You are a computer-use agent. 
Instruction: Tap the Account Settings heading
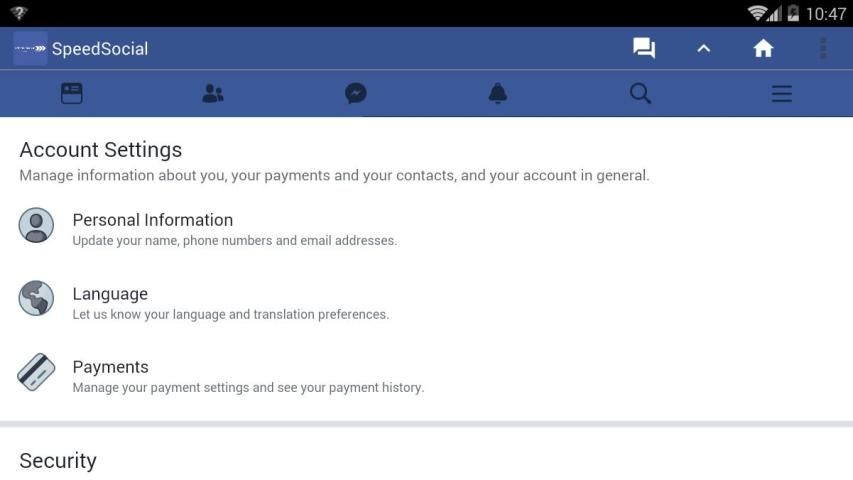[100, 150]
